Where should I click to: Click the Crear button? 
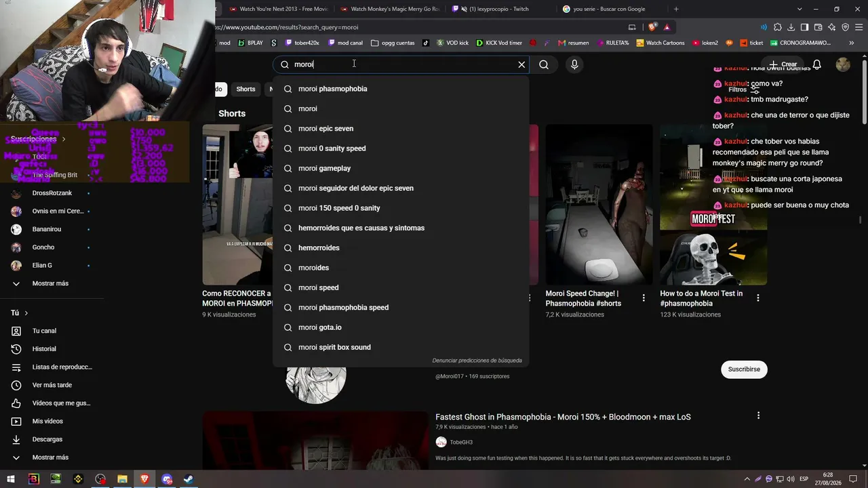point(783,64)
